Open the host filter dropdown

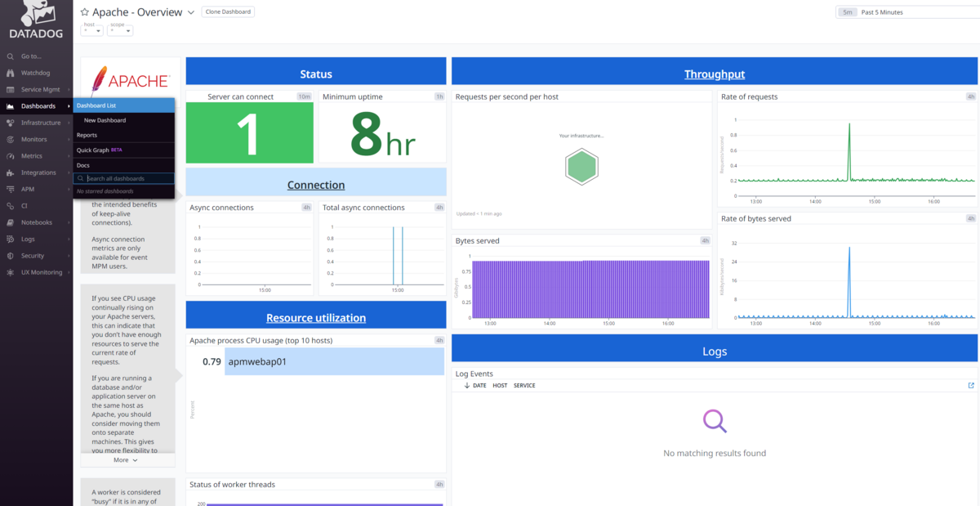tap(92, 29)
